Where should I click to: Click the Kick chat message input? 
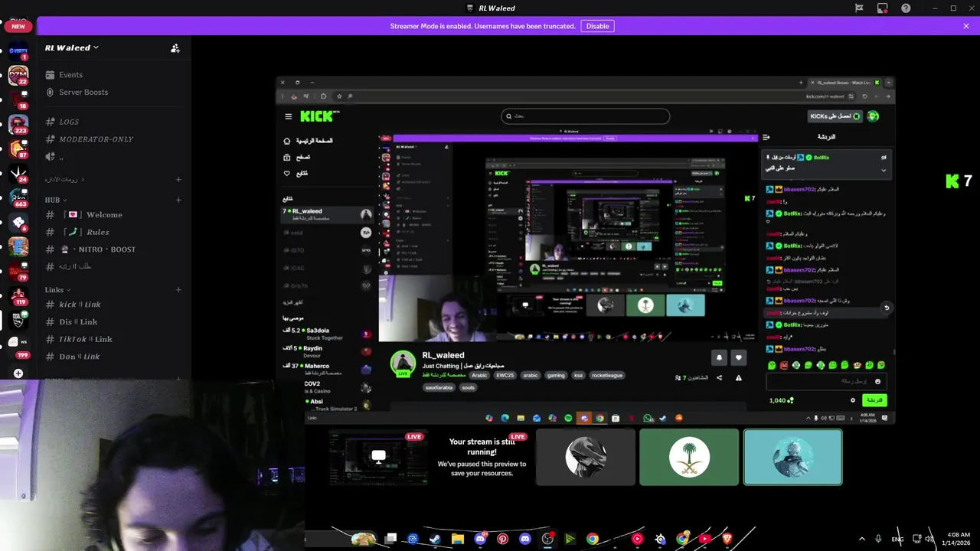click(827, 382)
